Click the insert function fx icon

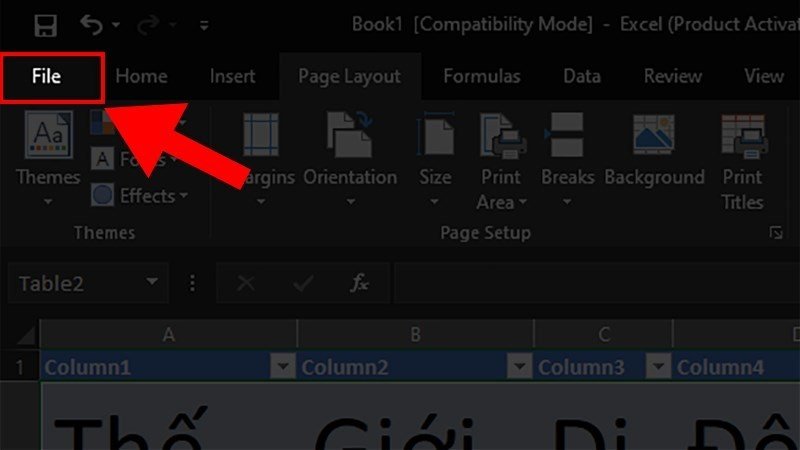coord(359,284)
